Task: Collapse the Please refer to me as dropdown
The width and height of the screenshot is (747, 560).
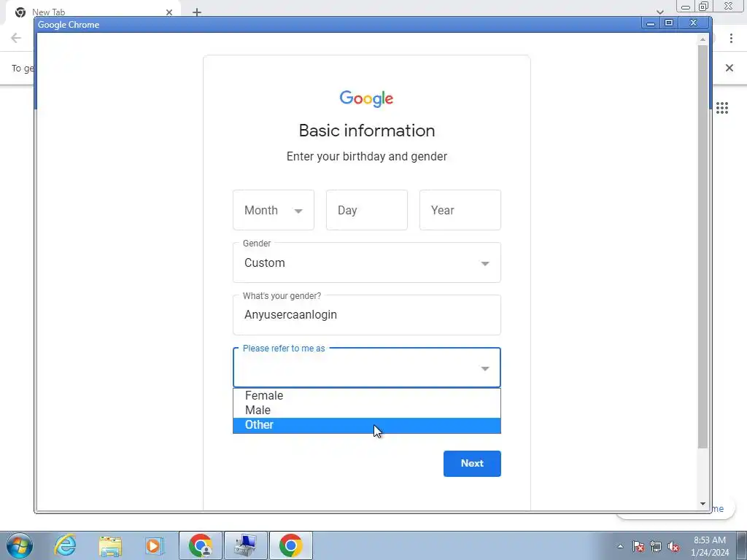Action: click(367, 367)
